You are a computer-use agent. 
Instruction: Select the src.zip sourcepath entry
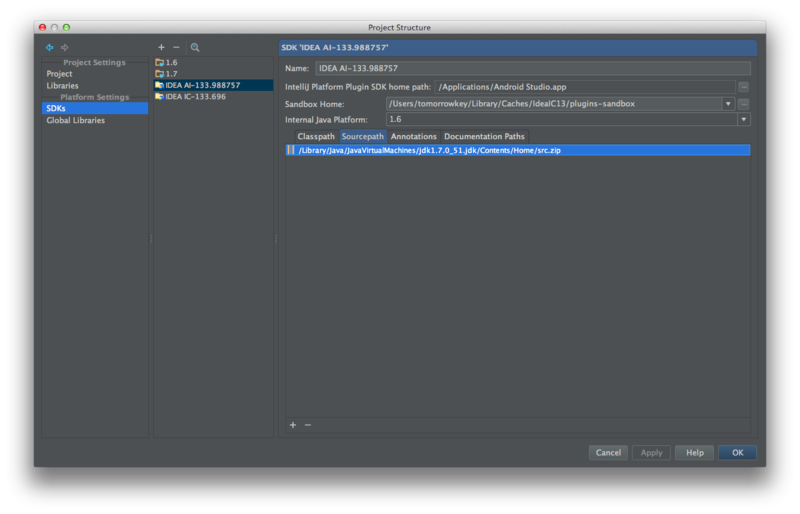point(518,150)
